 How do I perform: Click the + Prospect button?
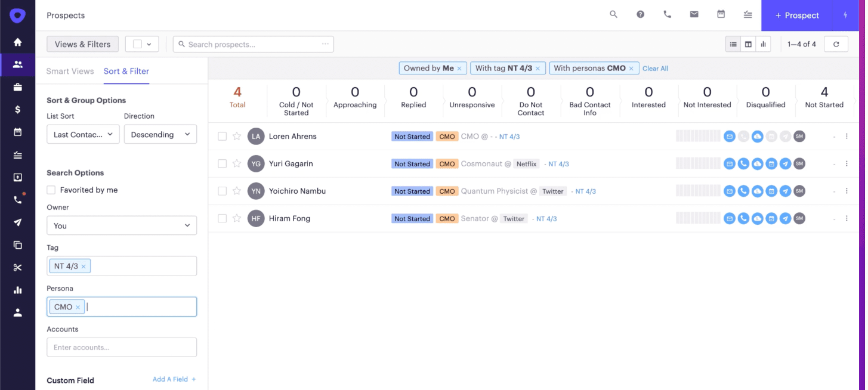tap(797, 15)
